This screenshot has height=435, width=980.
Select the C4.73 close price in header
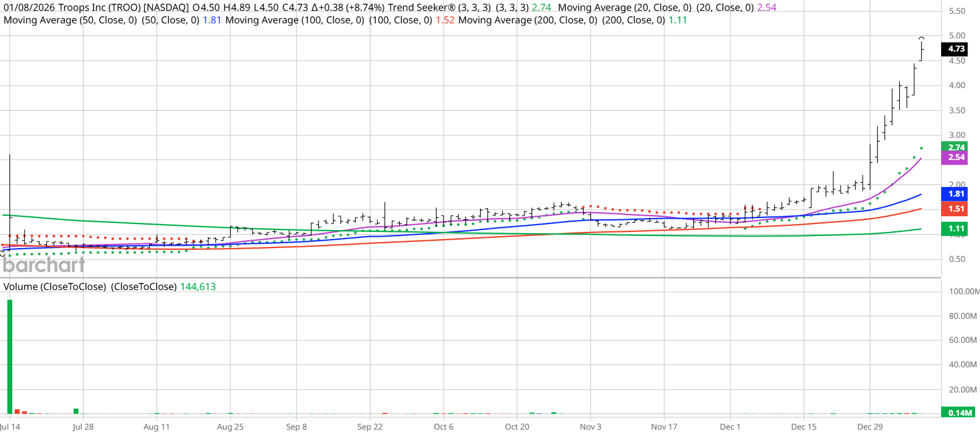(x=295, y=8)
